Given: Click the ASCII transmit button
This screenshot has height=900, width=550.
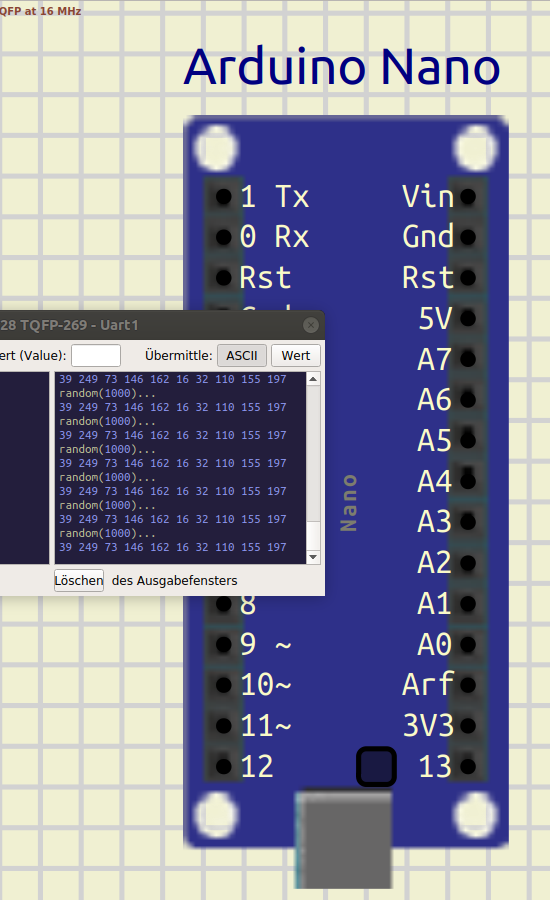Looking at the screenshot, I should (242, 355).
